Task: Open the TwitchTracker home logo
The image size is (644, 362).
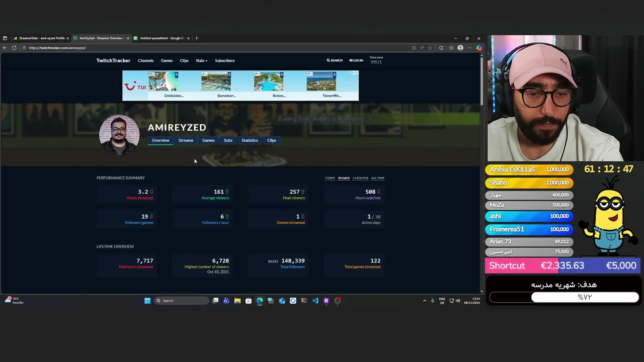Action: 113,60
